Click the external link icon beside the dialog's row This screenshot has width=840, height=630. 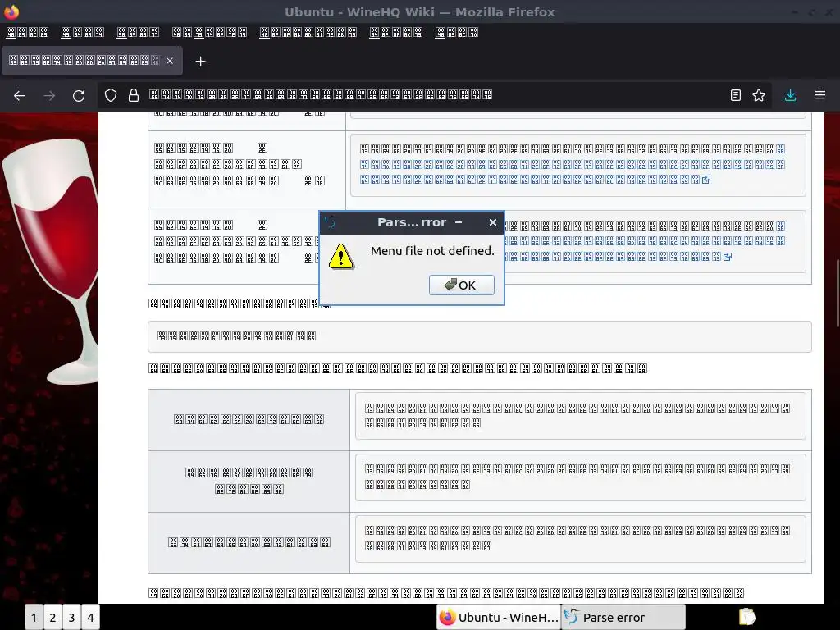[728, 257]
